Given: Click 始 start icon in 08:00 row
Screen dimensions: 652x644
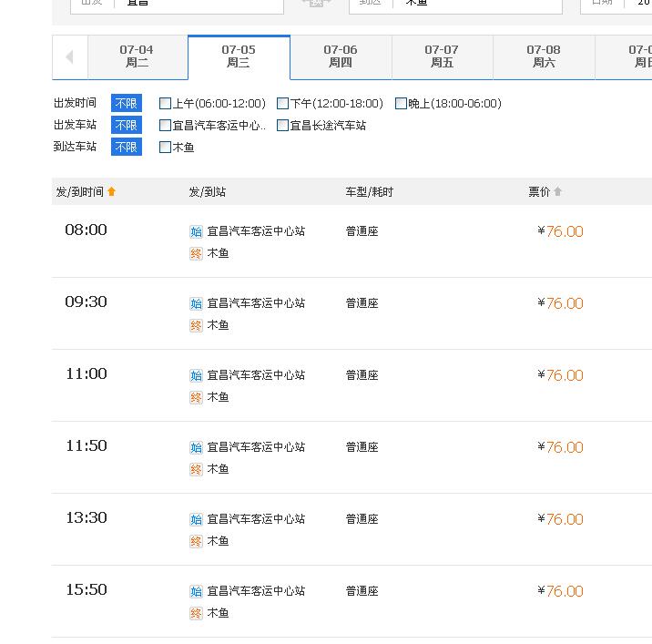Looking at the screenshot, I should coord(196,231).
